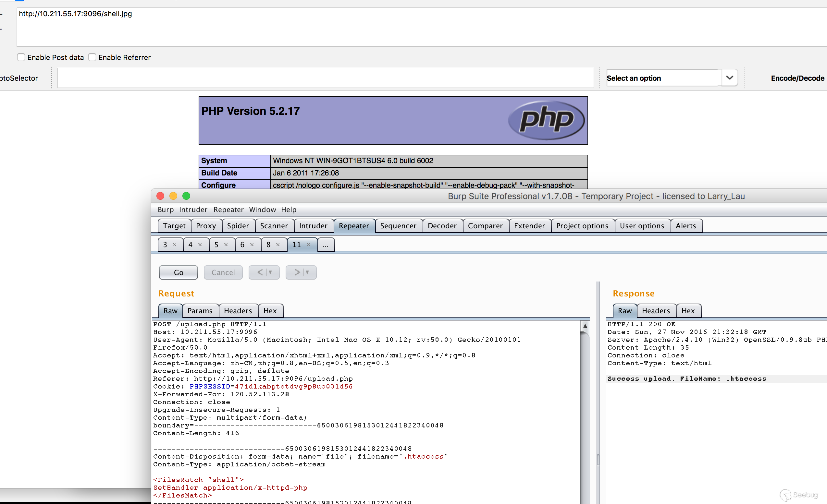The width and height of the screenshot is (827, 504).
Task: Enable the Post data checkbox
Action: [21, 57]
